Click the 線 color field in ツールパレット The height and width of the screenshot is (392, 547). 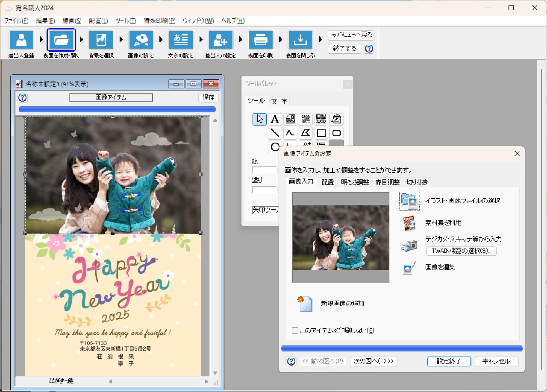click(265, 170)
